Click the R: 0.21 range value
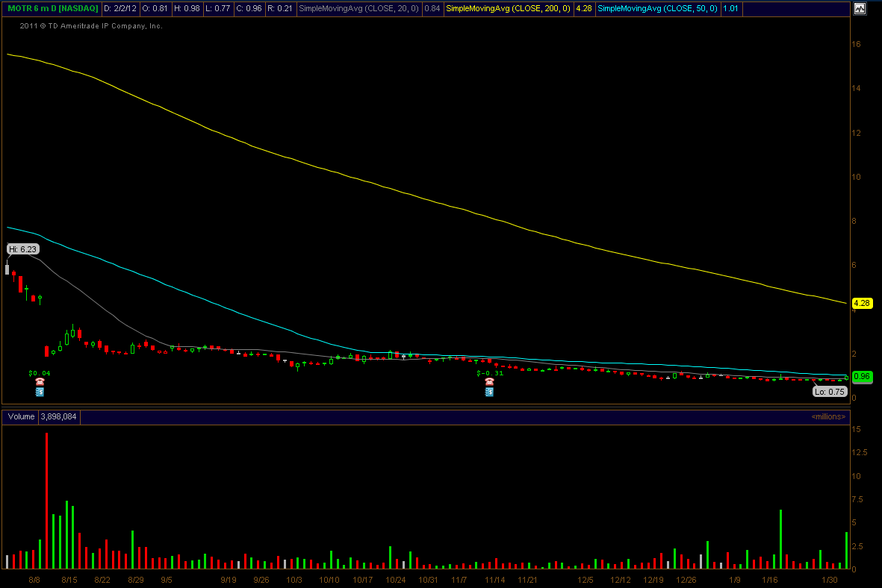This screenshot has height=588, width=882. 280,8
